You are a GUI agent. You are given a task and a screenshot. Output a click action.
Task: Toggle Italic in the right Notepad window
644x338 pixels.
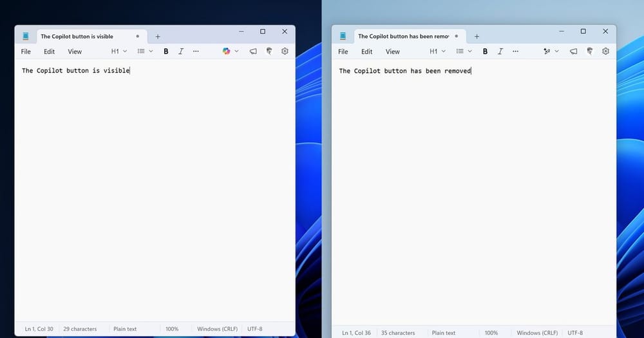click(500, 52)
